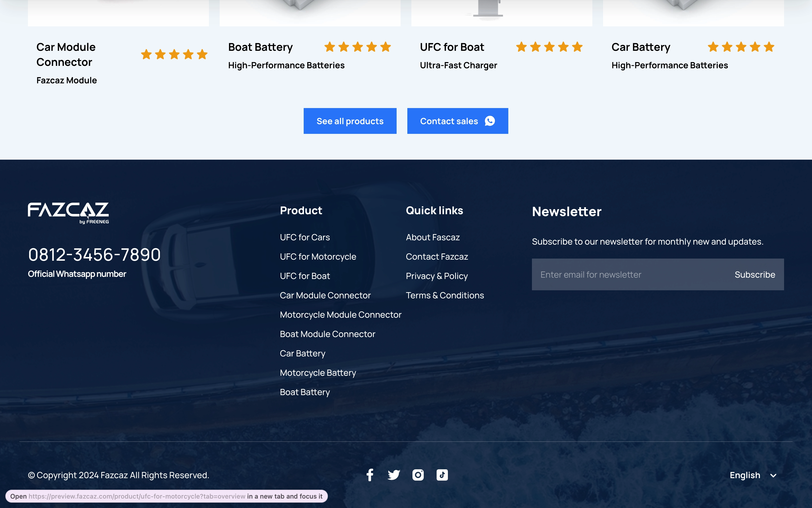Open the Boat Battery footer link

(305, 392)
